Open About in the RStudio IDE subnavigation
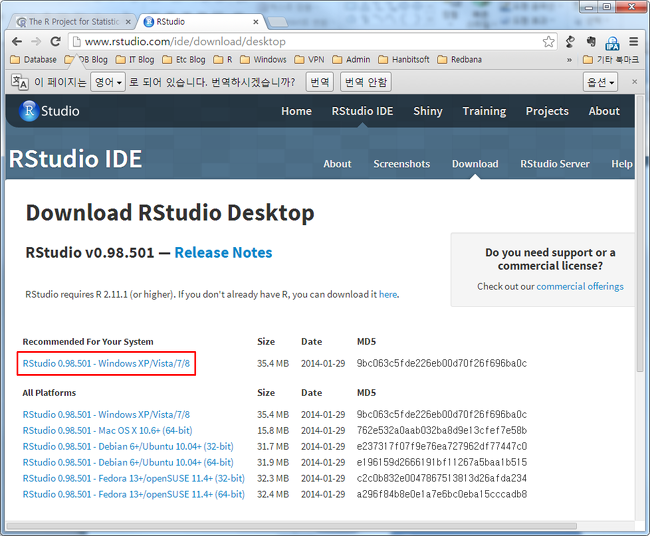This screenshot has height=536, width=650. (x=337, y=164)
